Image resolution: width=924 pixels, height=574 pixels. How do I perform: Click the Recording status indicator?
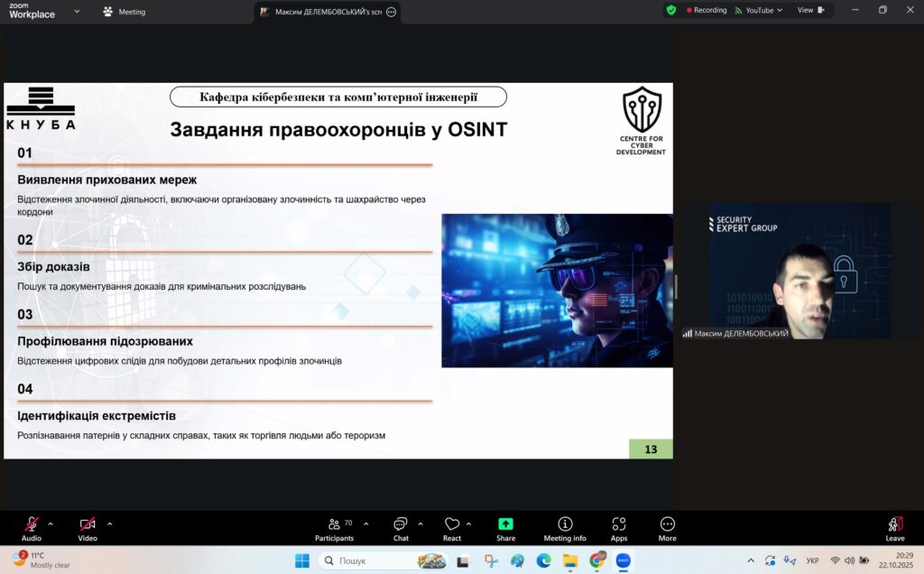coord(707,10)
